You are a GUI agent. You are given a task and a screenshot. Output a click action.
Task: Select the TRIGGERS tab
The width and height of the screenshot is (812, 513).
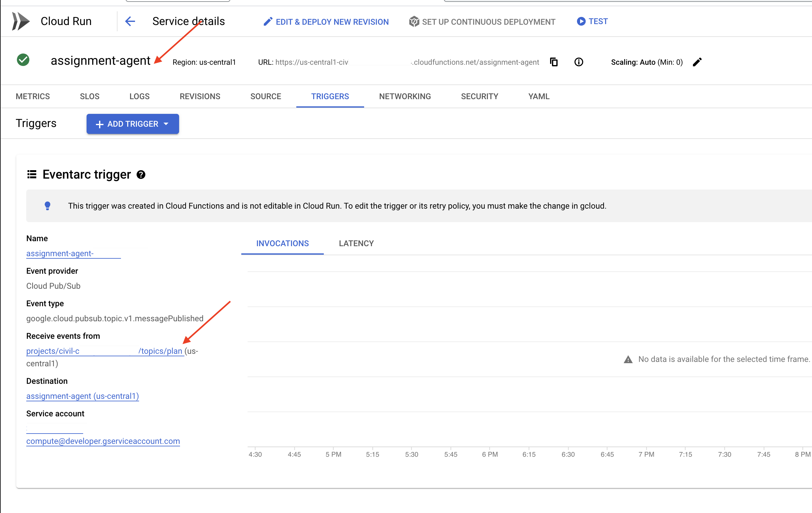[329, 95]
